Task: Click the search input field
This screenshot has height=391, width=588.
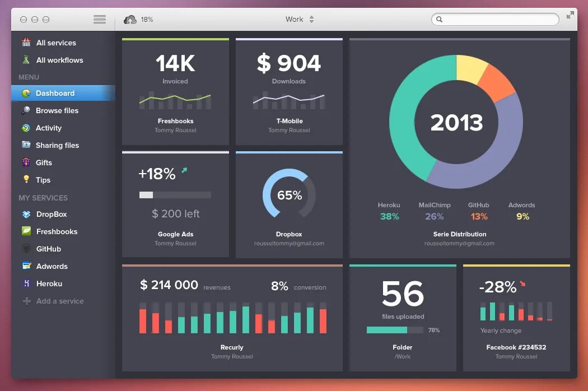Action: [495, 20]
